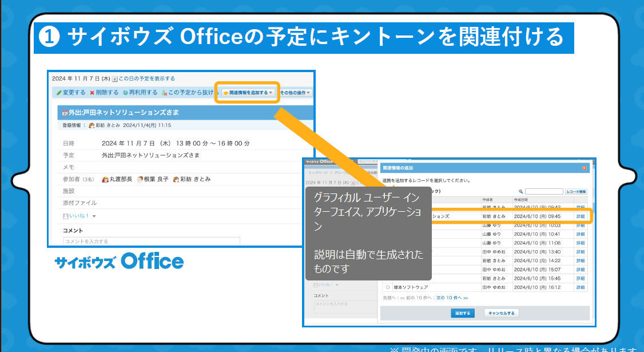Click the leave icon beside この予定から抜ける
Image resolution: width=644 pixels, height=352 pixels.
point(164,93)
